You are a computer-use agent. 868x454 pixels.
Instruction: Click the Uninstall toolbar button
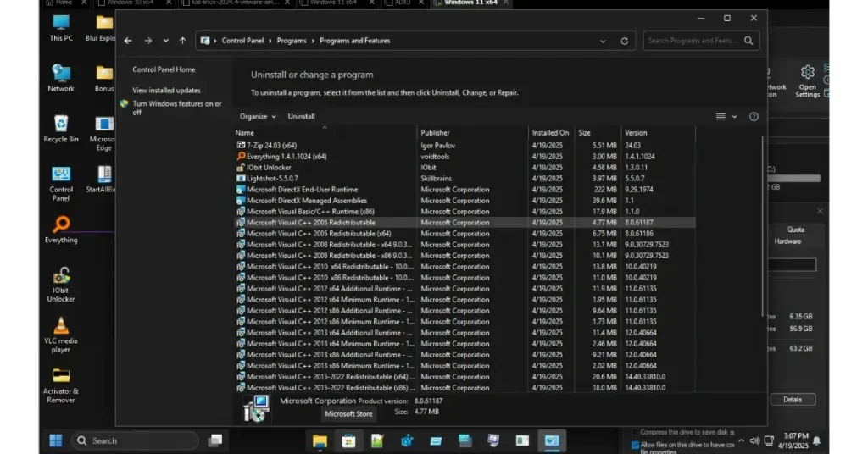tap(301, 117)
